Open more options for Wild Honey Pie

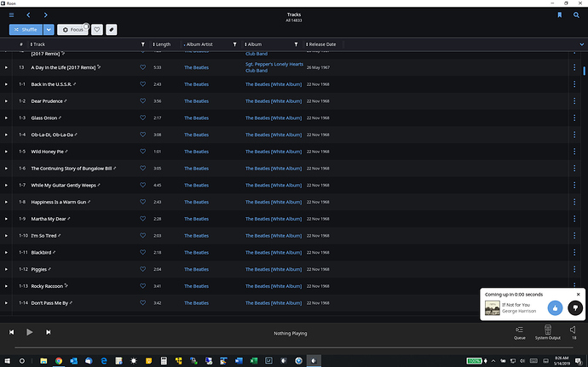574,152
